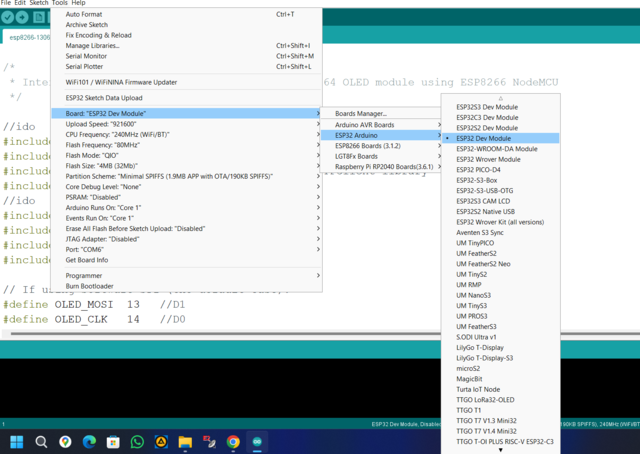Image resolution: width=640 pixels, height=454 pixels.
Task: Expand Flash Size 4MB submenu
Action: point(187,166)
